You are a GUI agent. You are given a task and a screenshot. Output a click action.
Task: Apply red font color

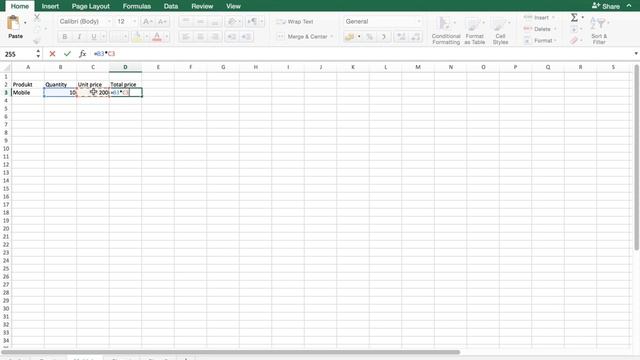157,37
